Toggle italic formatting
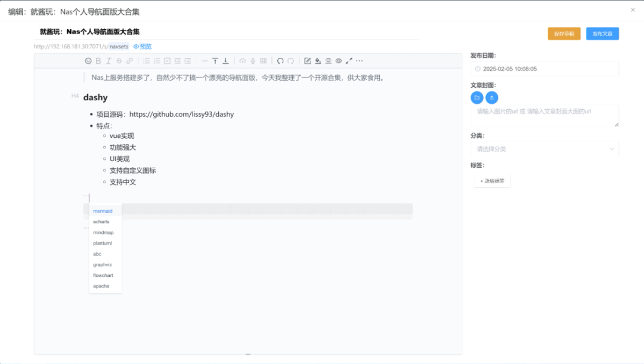Image resolution: width=644 pixels, height=364 pixels. click(109, 61)
